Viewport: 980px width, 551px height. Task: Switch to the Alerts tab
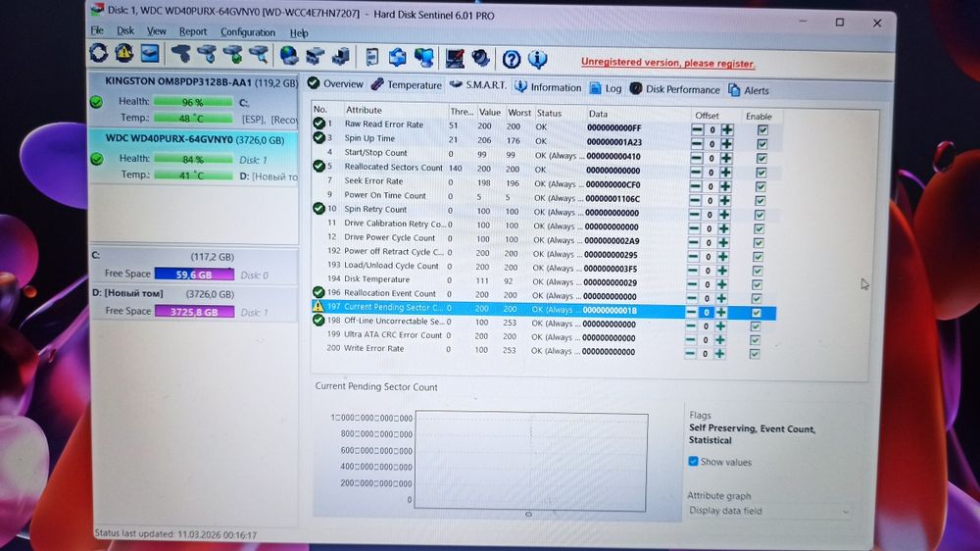[x=749, y=90]
